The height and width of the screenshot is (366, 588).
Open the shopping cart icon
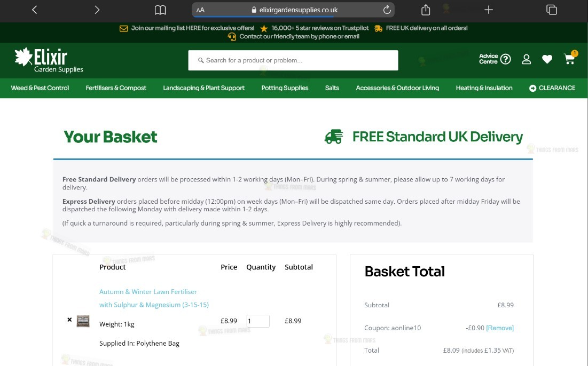(570, 59)
